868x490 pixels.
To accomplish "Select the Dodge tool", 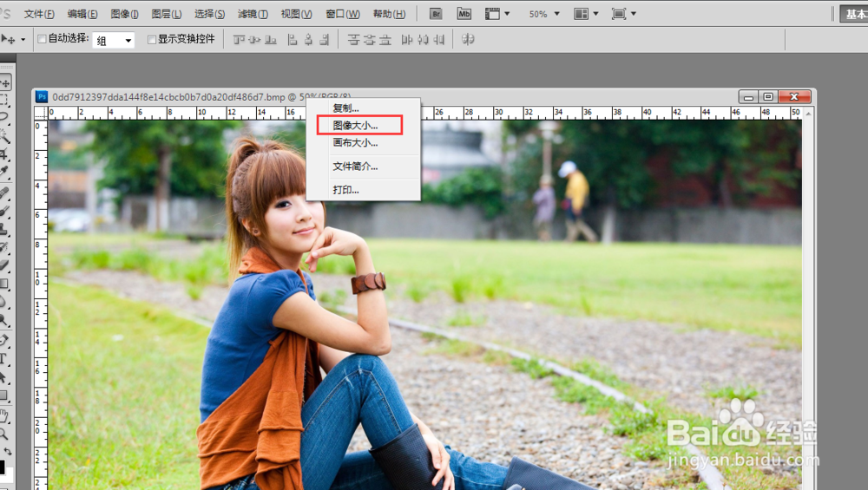I will (x=4, y=320).
